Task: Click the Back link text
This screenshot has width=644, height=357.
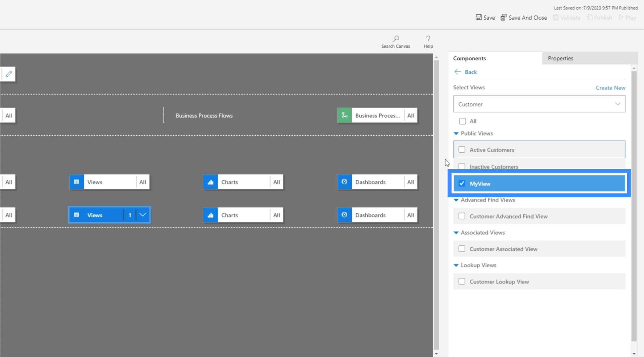Action: [471, 72]
